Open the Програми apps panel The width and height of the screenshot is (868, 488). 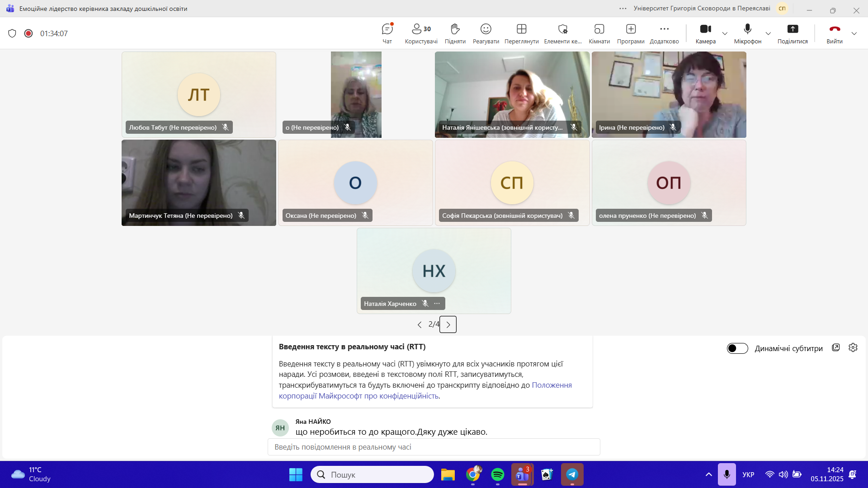click(630, 33)
